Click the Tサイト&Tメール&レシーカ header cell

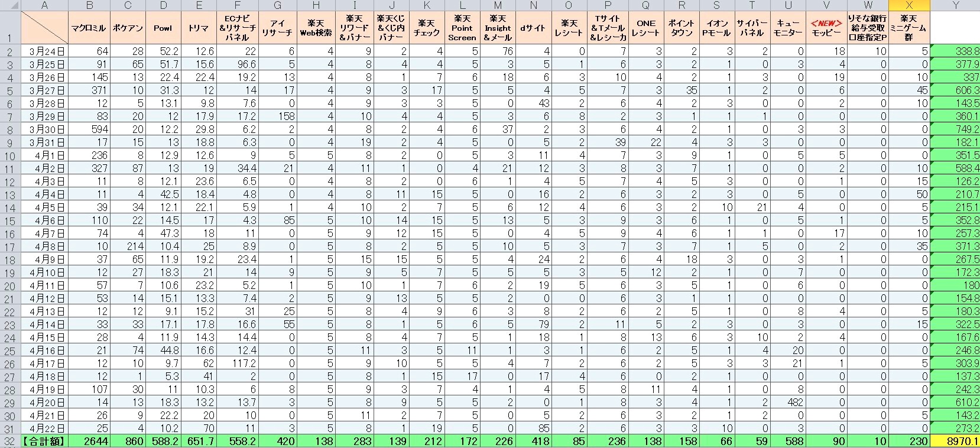pyautogui.click(x=608, y=28)
